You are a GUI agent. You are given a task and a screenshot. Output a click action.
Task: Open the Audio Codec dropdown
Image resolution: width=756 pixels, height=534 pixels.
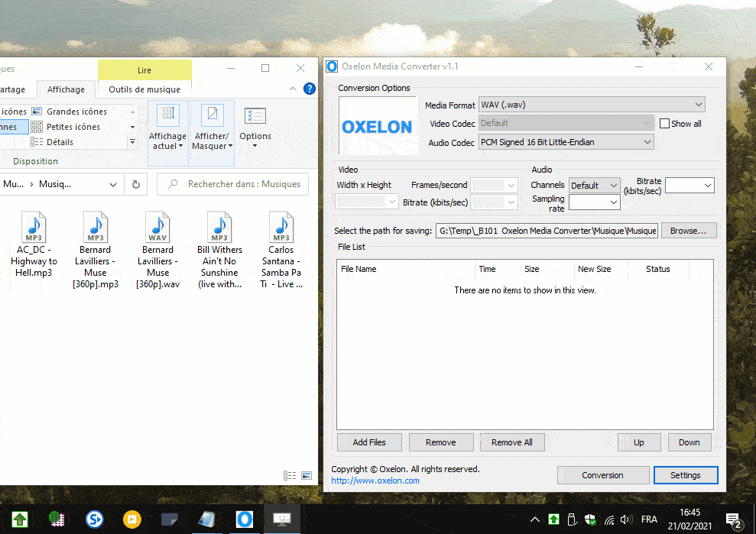tap(566, 142)
